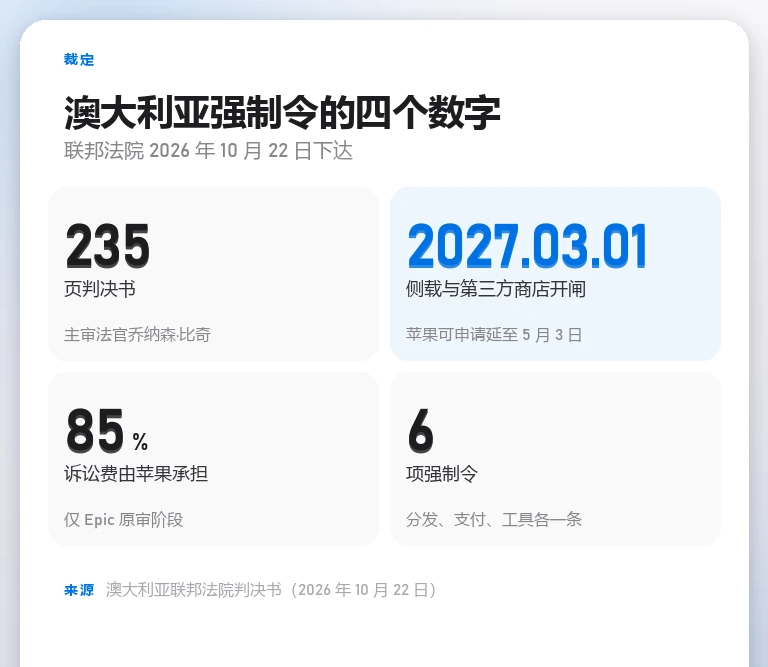Select the headline 澳大利亚强制令的四个数字
Screen dimensions: 768x667
pos(282,113)
